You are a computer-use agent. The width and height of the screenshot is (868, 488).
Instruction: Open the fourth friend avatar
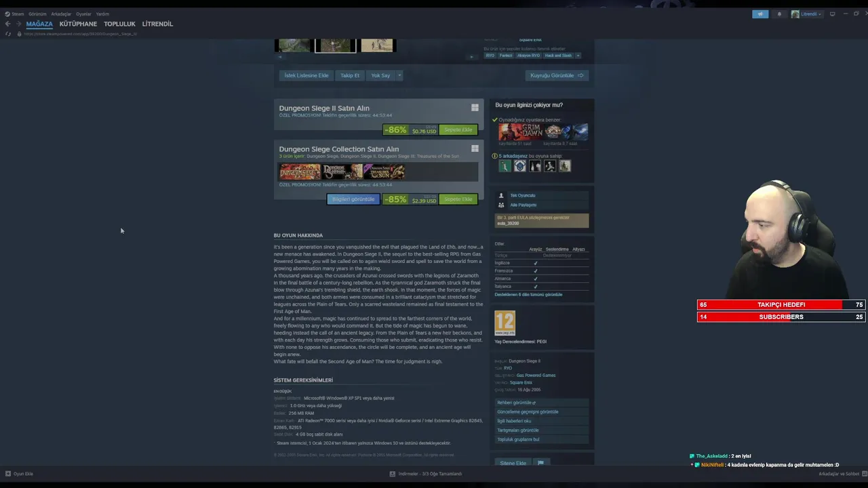550,166
